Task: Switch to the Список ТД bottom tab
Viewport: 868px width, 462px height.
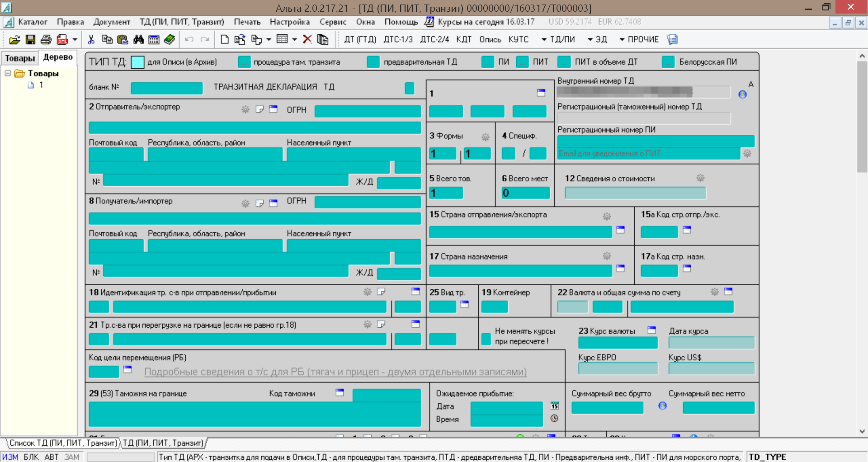Action: coord(63,443)
